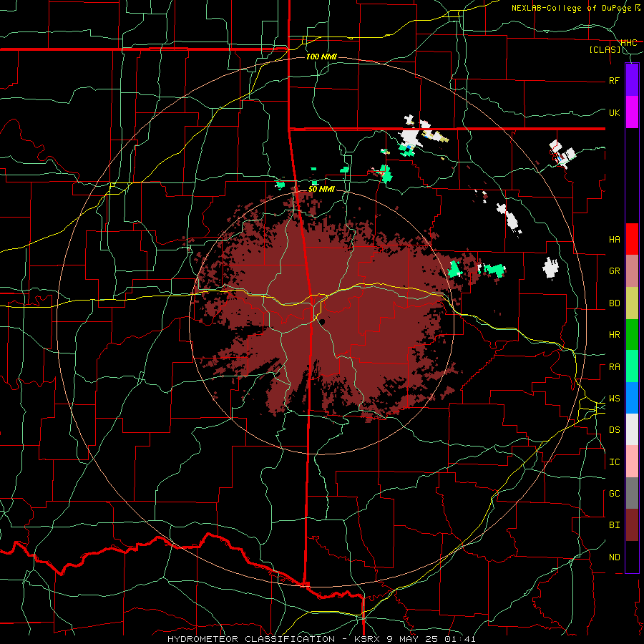Click the BI legend label
The image size is (644, 644).
614,525
